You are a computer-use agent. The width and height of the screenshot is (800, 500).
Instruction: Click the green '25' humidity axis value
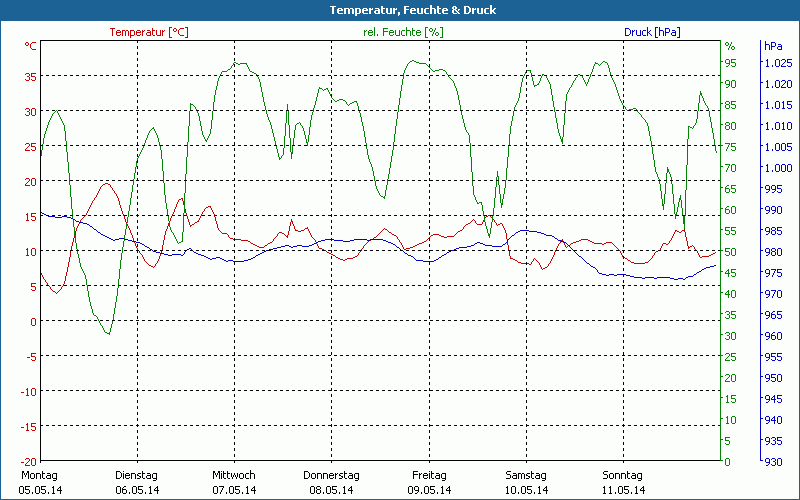pos(731,357)
